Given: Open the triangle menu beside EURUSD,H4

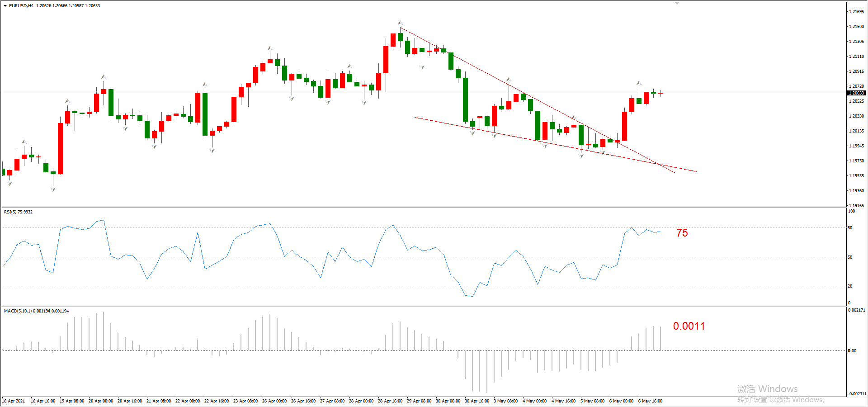Looking at the screenshot, I should click(x=5, y=6).
